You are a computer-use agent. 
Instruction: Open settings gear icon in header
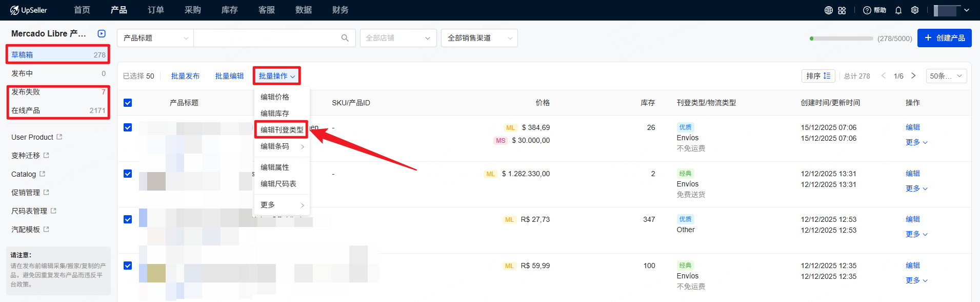[x=915, y=10]
